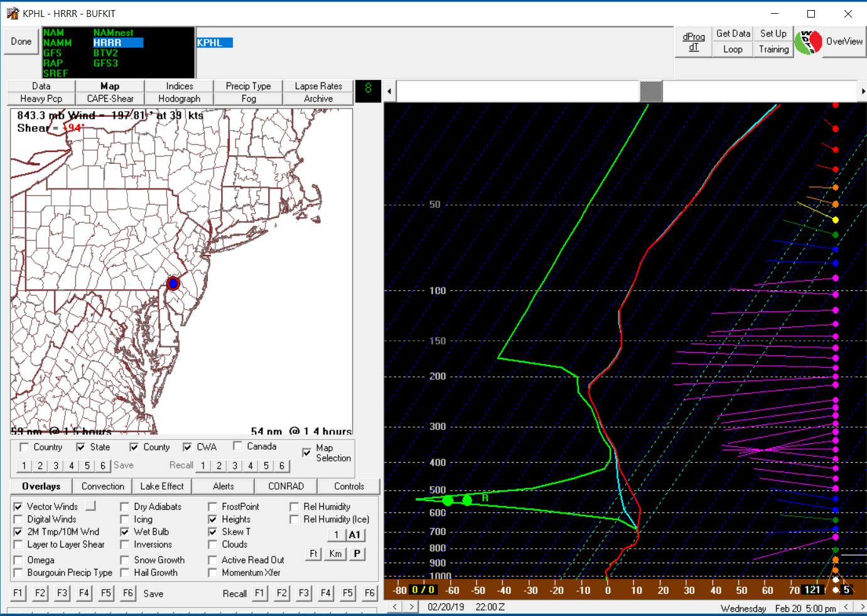Image resolution: width=867 pixels, height=616 pixels.
Task: Enable the Rel Humidity overlay
Action: click(x=294, y=507)
